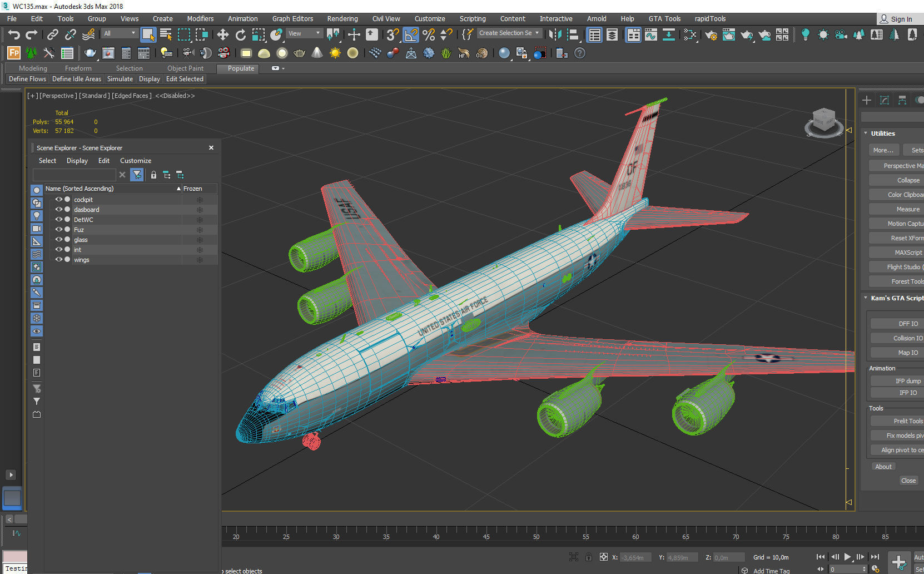Viewport: 924px width, 574px height.
Task: Open the Rendering menu
Action: (x=342, y=18)
